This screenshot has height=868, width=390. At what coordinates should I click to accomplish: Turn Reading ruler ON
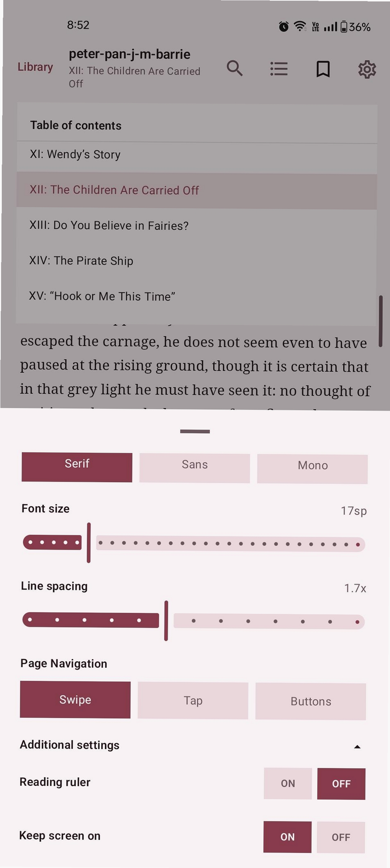click(x=288, y=783)
